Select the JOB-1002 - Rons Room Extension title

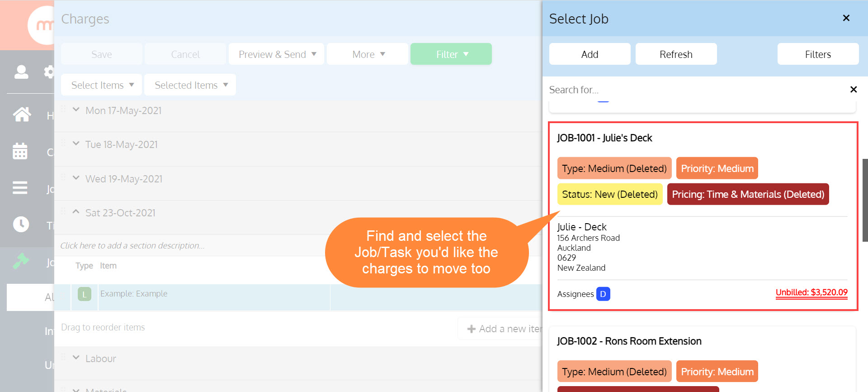(x=629, y=341)
